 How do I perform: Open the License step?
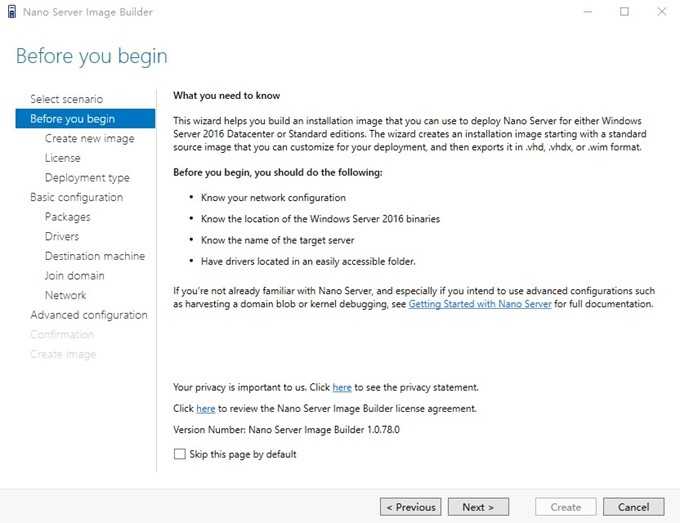tap(62, 158)
